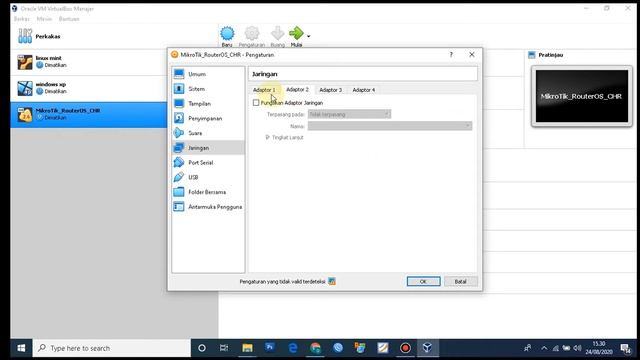Image resolution: width=640 pixels, height=360 pixels.
Task: Open Task View in taskbar
Action: click(224, 348)
